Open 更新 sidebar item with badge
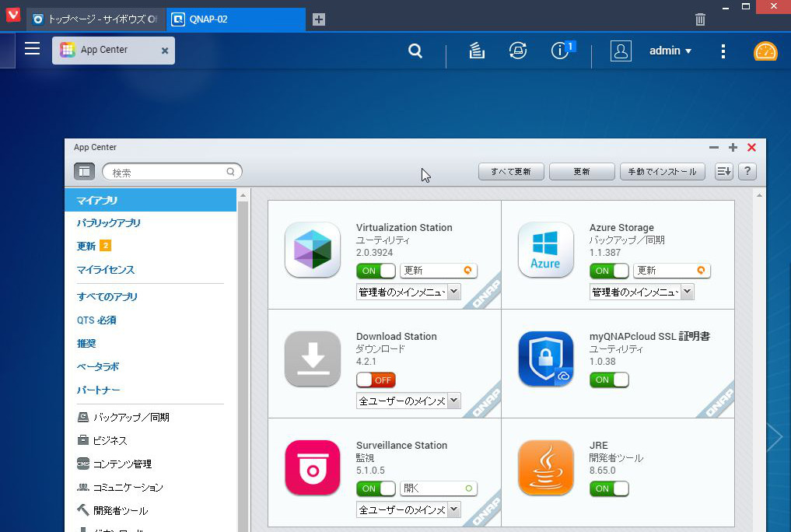 coord(94,246)
